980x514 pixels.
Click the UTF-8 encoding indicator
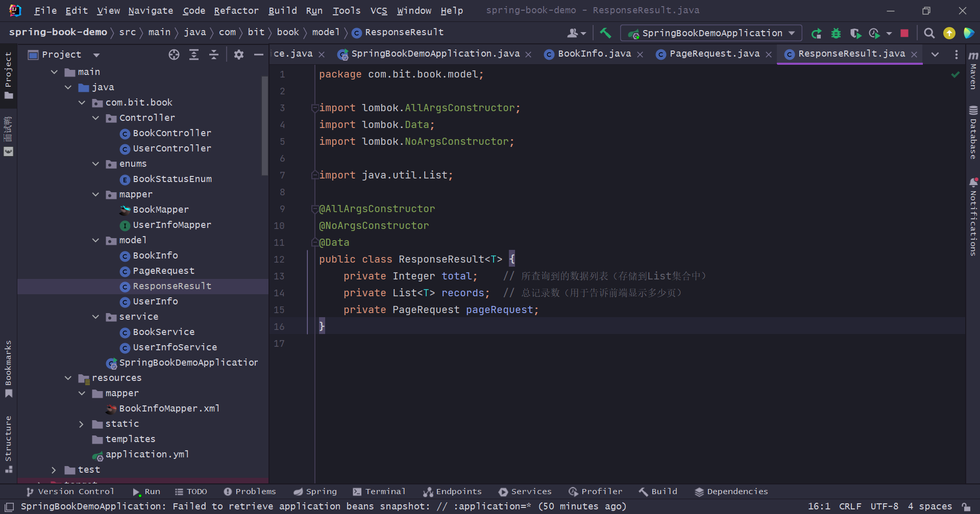point(884,507)
